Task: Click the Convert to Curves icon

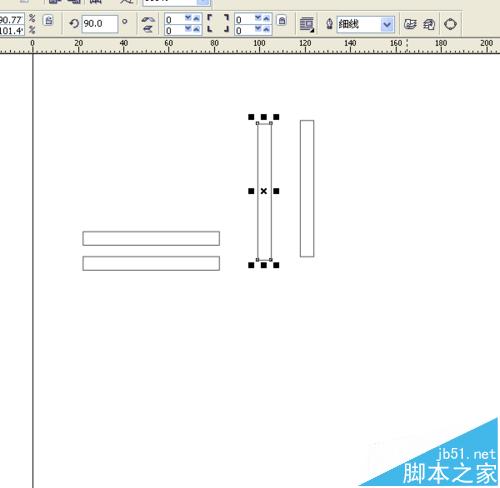Action: tap(450, 24)
